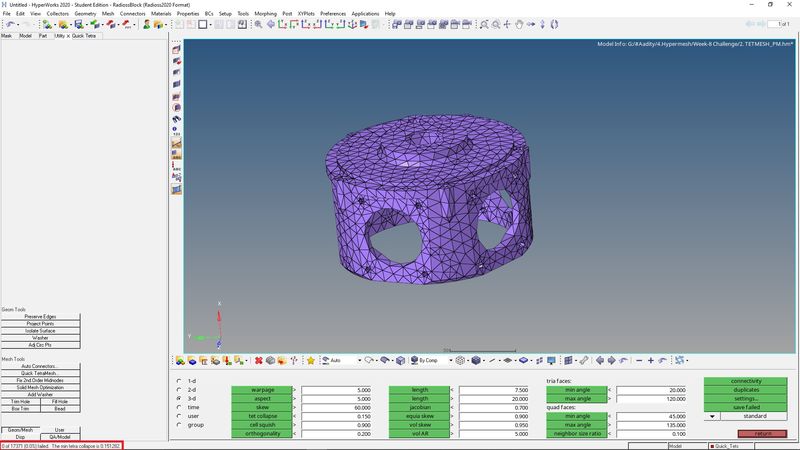Open the Auto selection mode dropdown
The height and width of the screenshot is (450, 800).
(359, 361)
